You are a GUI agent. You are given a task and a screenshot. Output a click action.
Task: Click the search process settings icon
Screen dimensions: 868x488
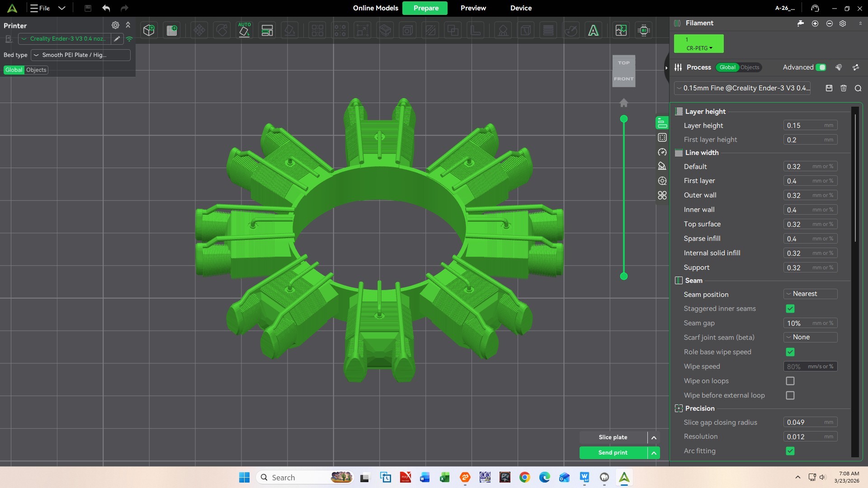point(858,89)
